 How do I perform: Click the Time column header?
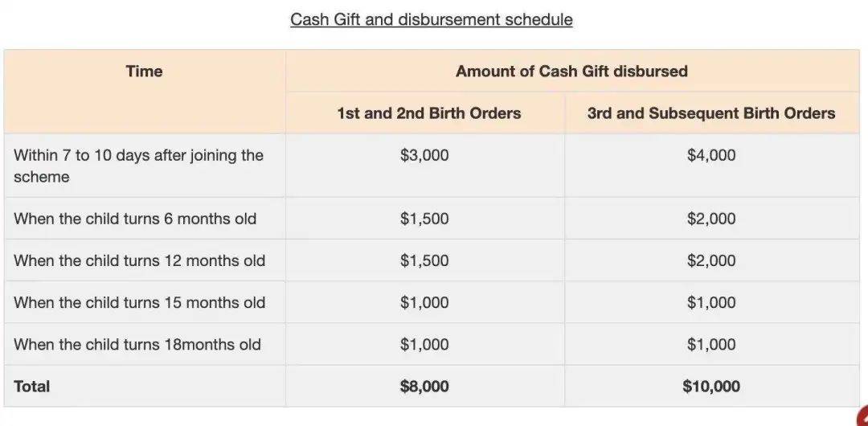pos(145,72)
